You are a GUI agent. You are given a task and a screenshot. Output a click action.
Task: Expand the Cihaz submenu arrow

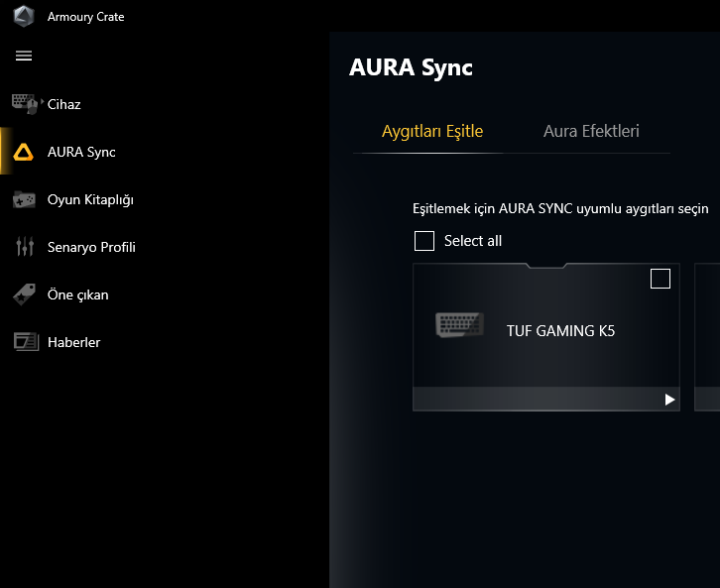click(43, 101)
